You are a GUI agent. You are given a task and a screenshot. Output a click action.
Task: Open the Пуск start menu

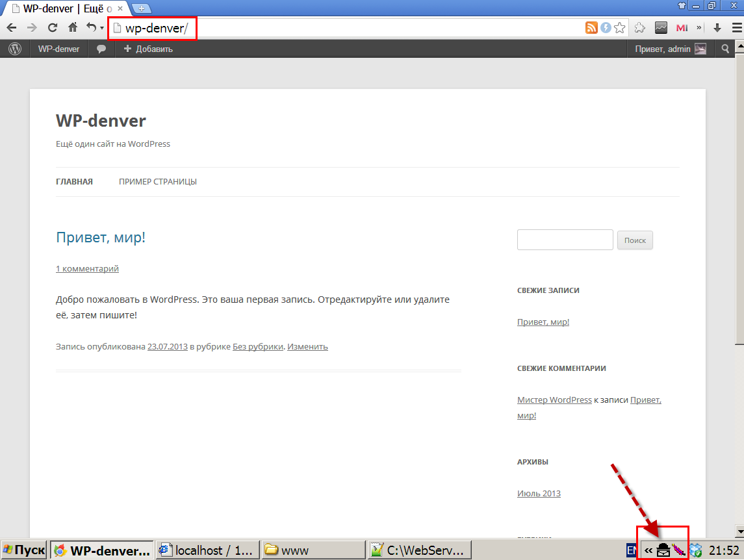tap(24, 550)
